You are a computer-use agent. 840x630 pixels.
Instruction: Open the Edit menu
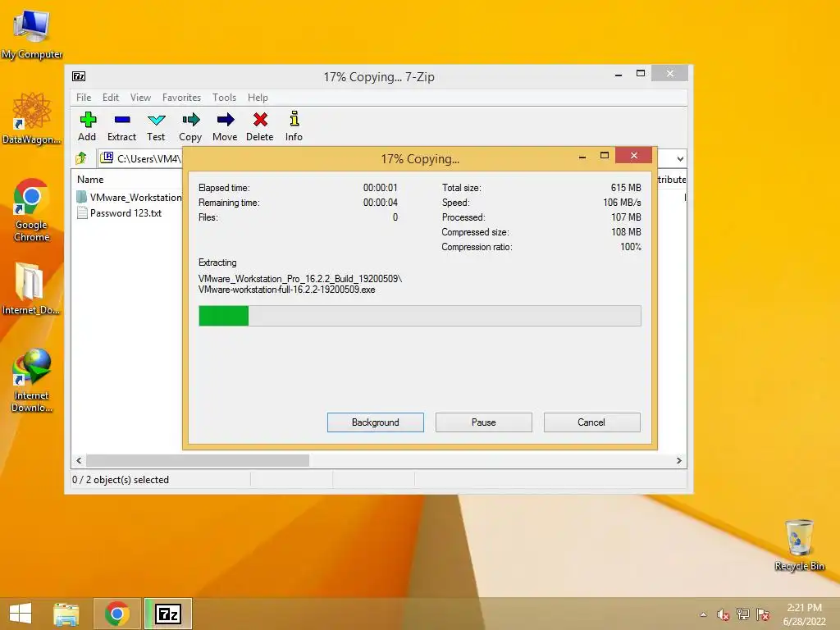(x=111, y=98)
